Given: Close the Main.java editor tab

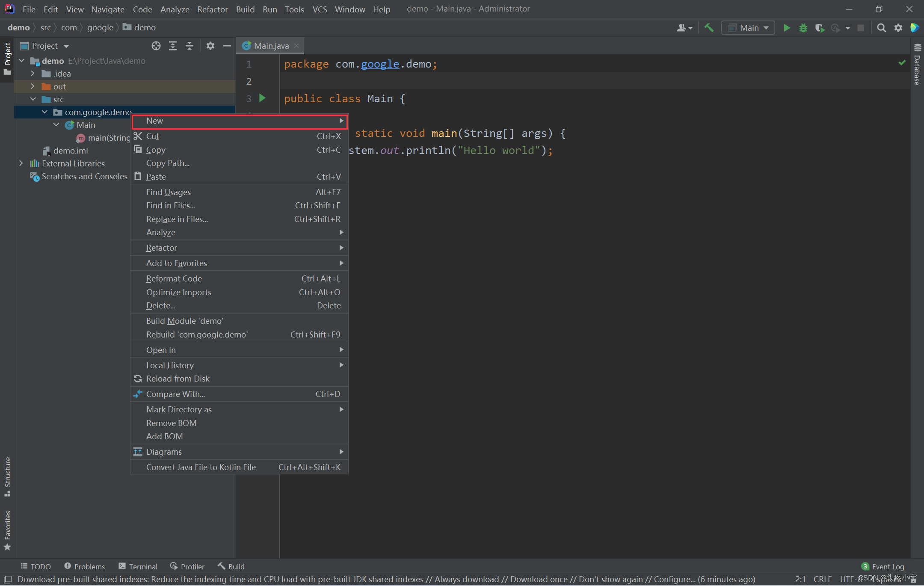Looking at the screenshot, I should pos(296,46).
